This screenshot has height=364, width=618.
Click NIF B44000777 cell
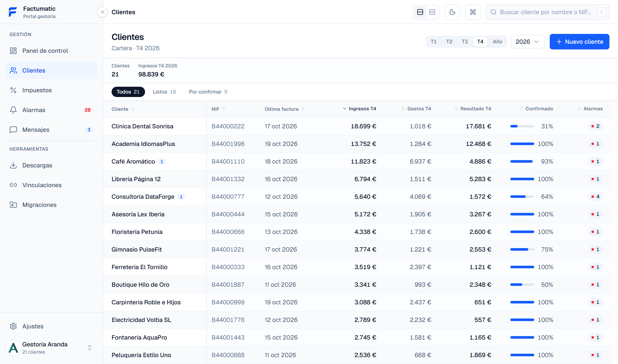228,197
